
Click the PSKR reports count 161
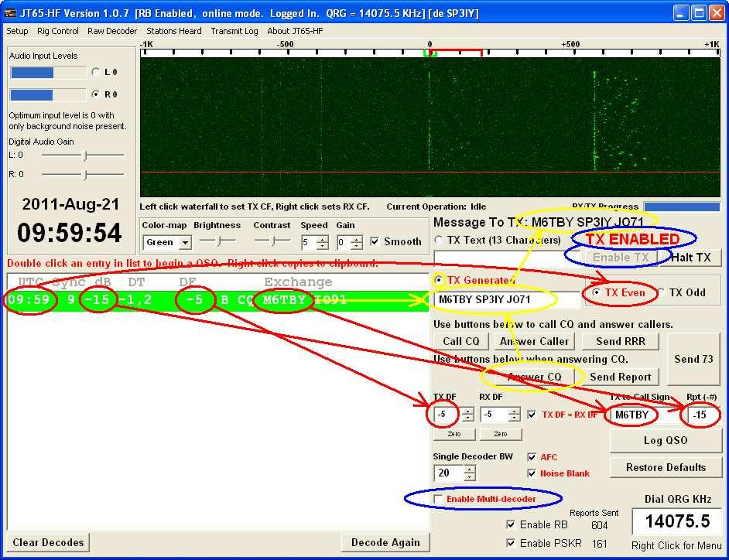(599, 544)
